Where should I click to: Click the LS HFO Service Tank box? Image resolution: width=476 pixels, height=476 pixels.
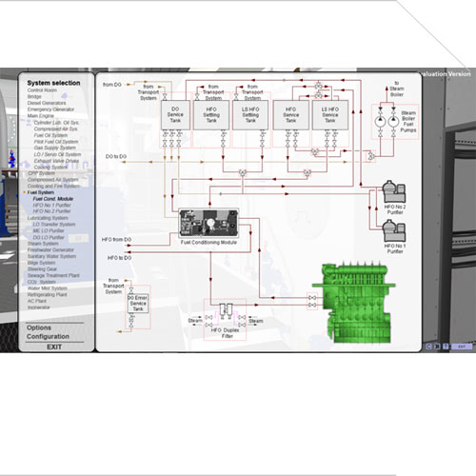(330, 115)
